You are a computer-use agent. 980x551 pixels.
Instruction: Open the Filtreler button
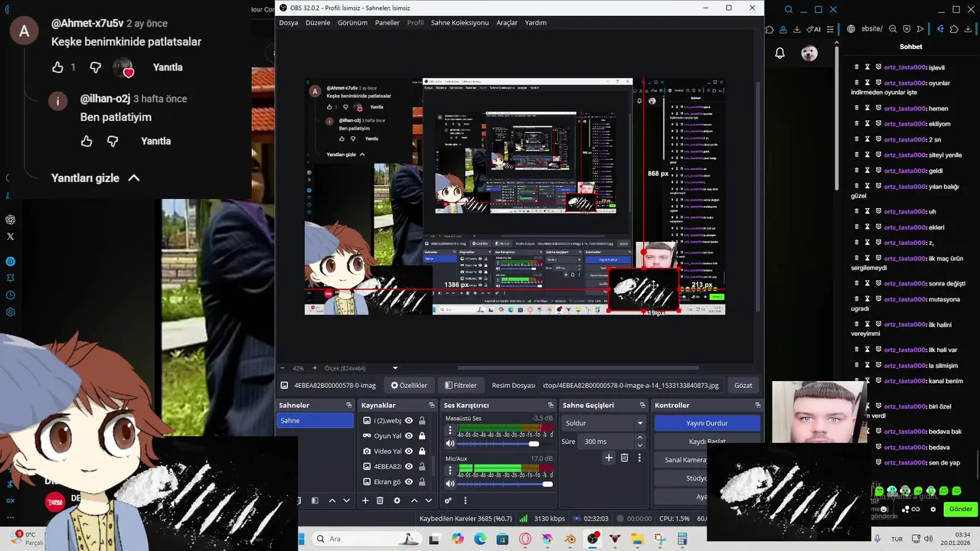tap(461, 386)
